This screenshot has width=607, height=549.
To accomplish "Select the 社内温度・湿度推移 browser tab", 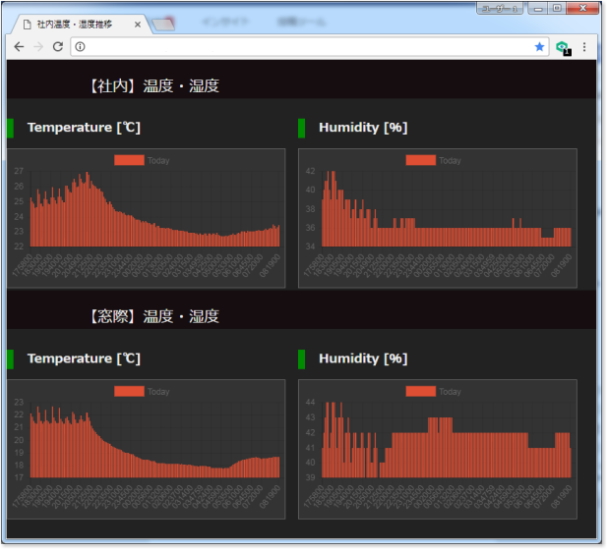I will pyautogui.click(x=79, y=25).
